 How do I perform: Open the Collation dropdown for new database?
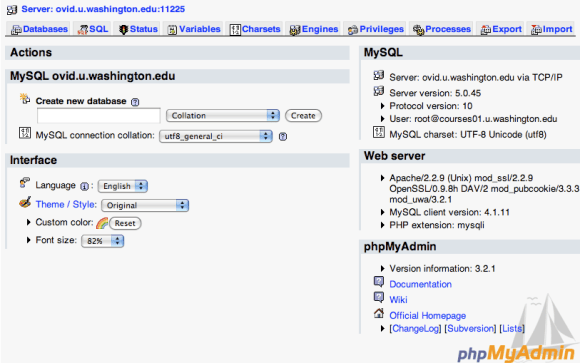pyautogui.click(x=223, y=116)
